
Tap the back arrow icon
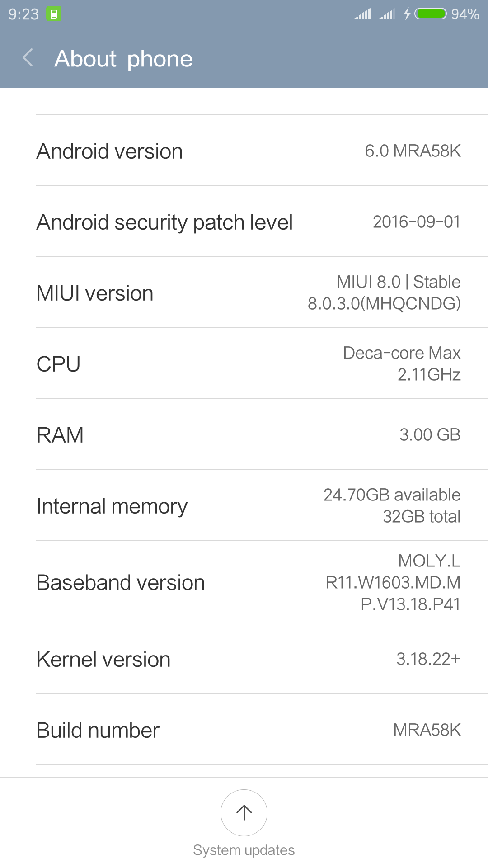28,58
